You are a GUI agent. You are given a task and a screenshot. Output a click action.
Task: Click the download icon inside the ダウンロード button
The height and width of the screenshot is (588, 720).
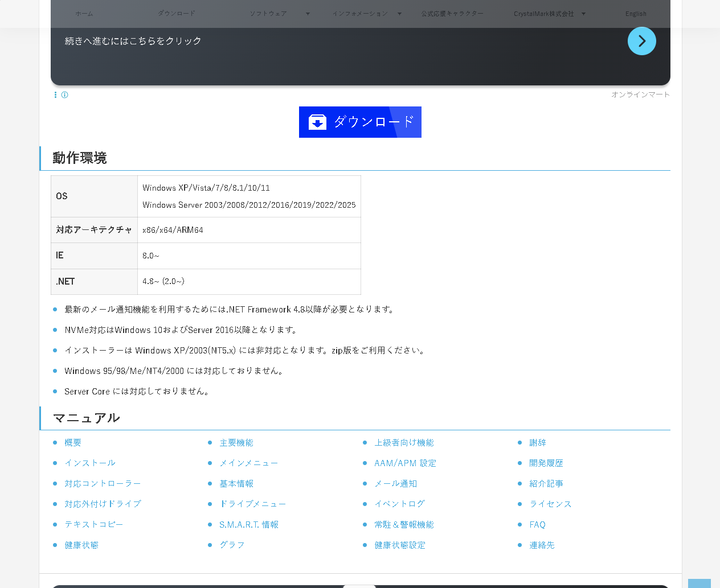317,122
